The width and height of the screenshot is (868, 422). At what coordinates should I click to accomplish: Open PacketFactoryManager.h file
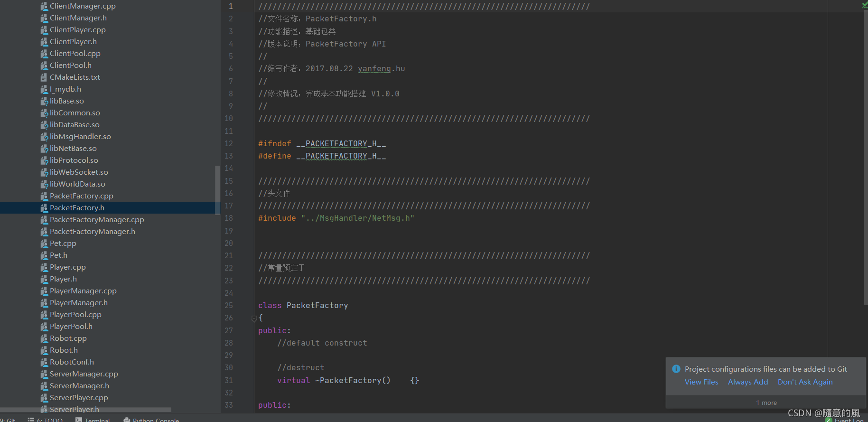93,232
